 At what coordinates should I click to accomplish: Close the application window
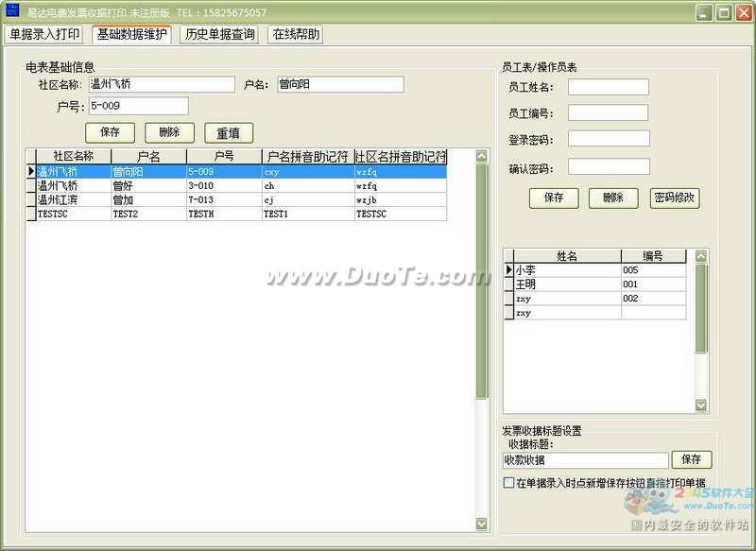pyautogui.click(x=744, y=12)
